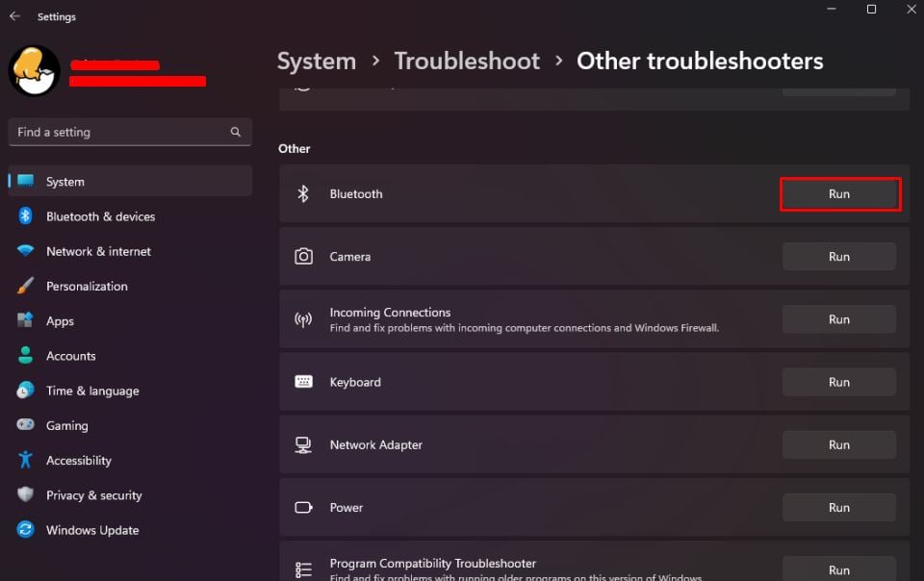Click the Camera troubleshooter icon

(303, 257)
